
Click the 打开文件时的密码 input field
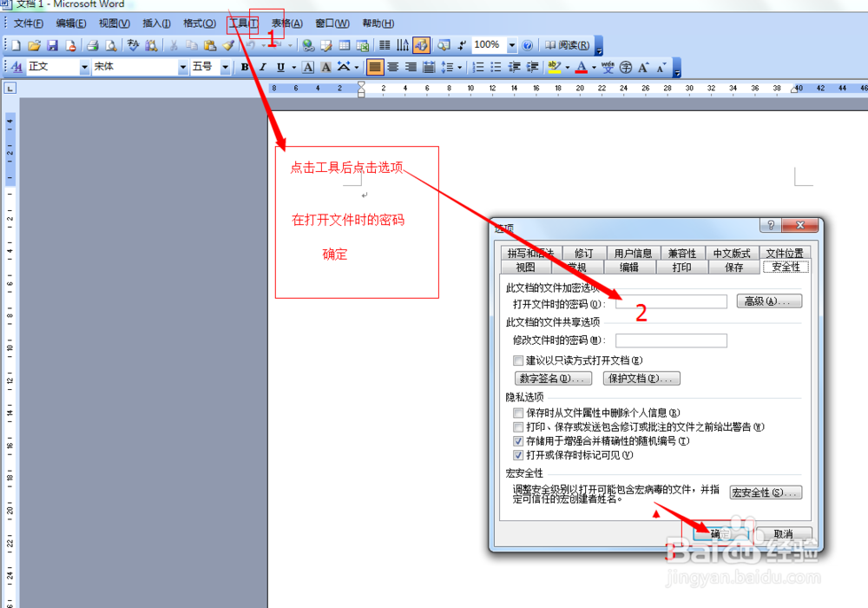pos(671,301)
